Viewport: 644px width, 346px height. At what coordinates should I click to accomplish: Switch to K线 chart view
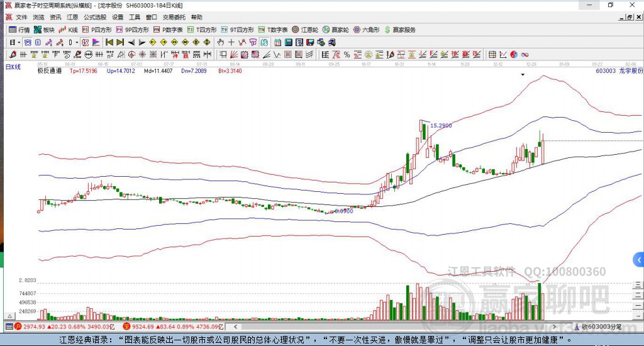click(68, 30)
